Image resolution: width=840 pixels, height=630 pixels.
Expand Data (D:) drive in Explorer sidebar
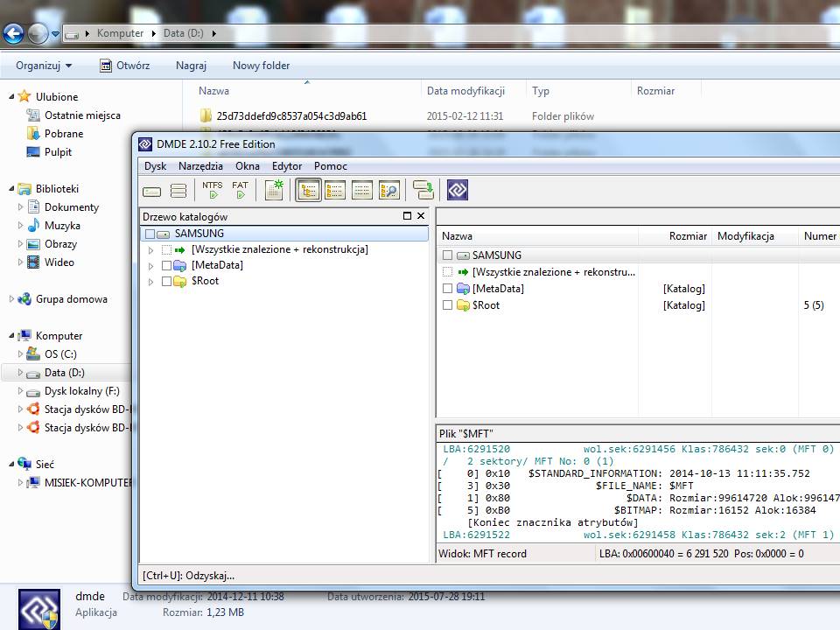(x=20, y=373)
